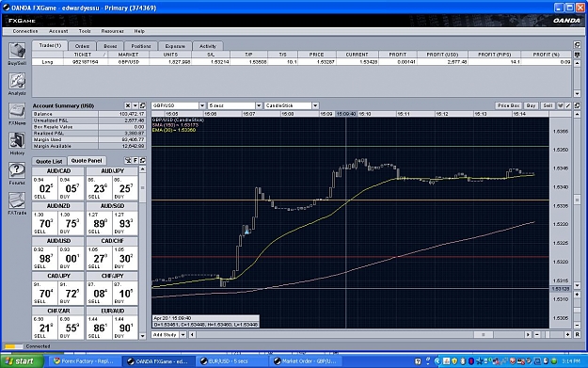
Task: Open the Account menu
Action: click(x=58, y=31)
